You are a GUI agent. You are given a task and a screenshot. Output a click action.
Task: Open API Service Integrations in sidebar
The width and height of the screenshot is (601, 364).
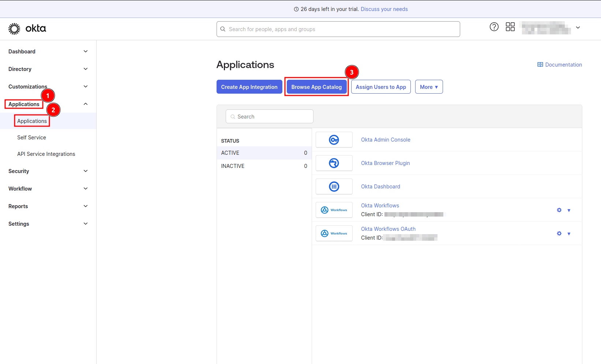tap(46, 154)
